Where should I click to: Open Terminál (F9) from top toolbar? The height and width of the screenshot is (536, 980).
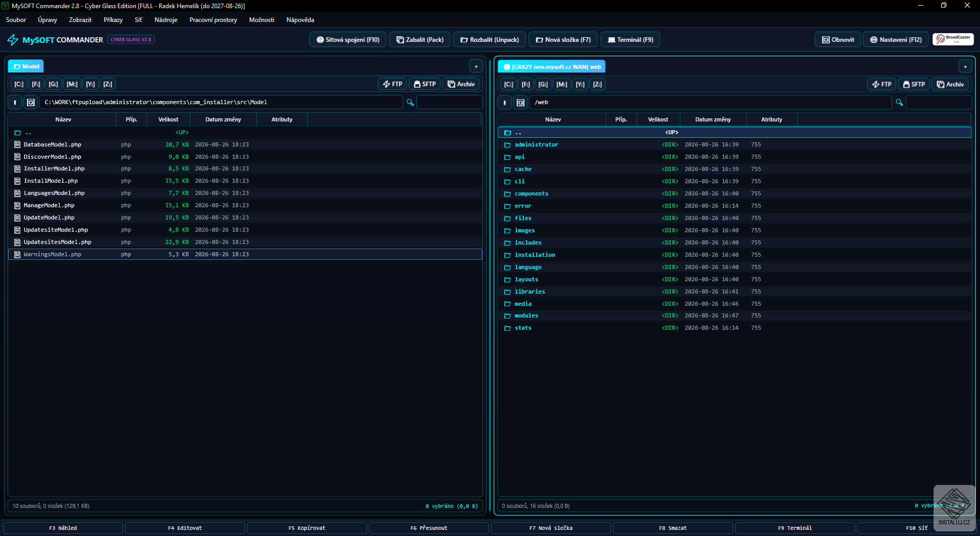(630, 40)
